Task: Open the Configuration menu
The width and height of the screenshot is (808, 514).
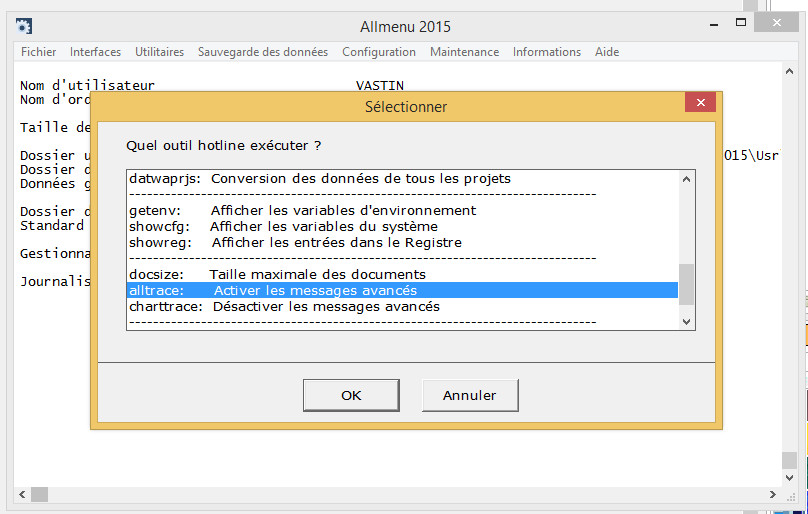Action: tap(379, 52)
